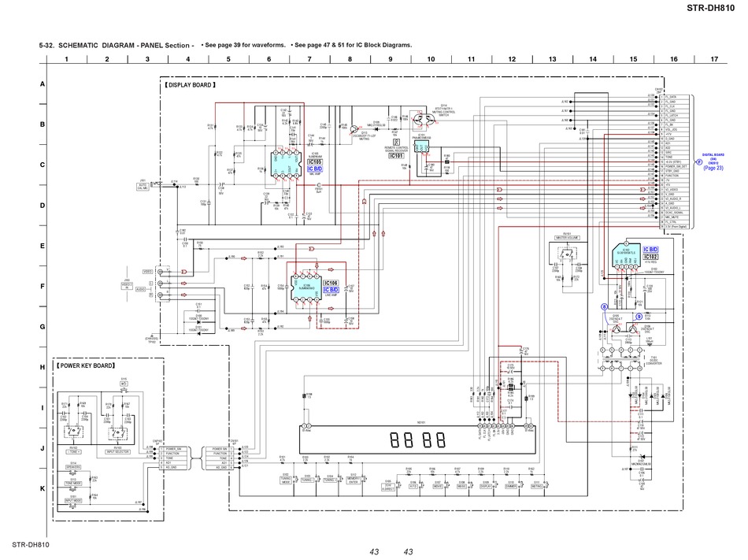Click the 88 88 fluorescent display digits

[x=418, y=439]
